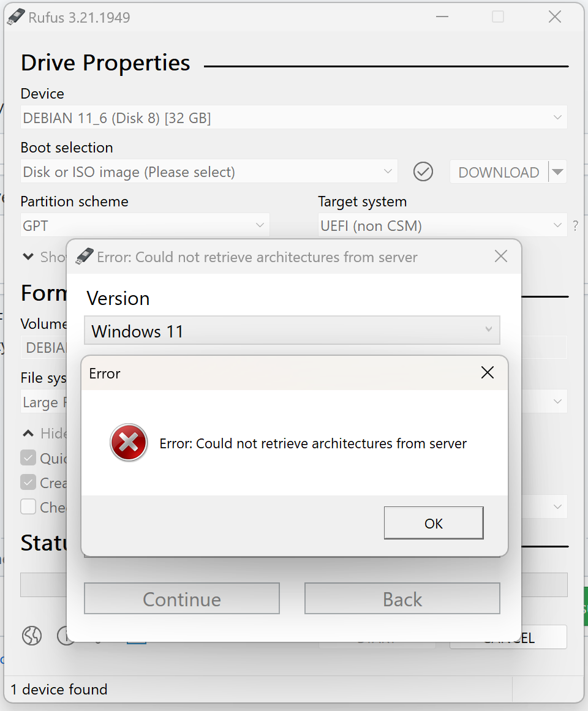
Task: Toggle the Create extended label checkbox
Action: [x=28, y=483]
